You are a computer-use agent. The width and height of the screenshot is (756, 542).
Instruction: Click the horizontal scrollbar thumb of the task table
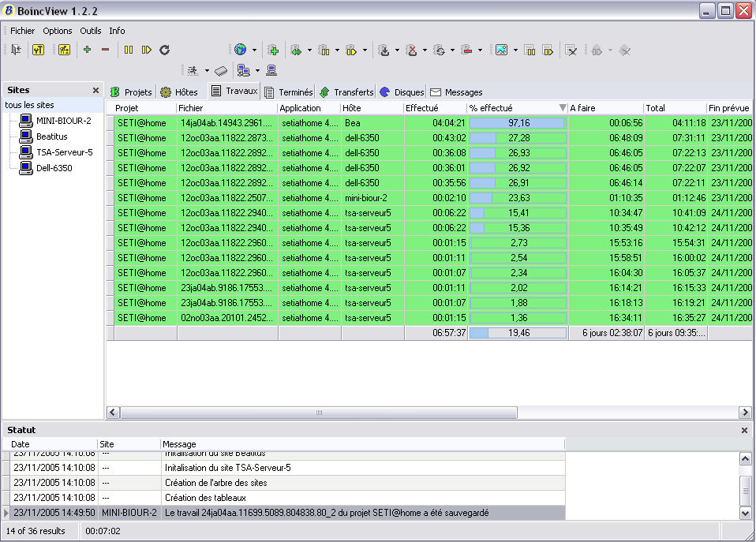319,413
